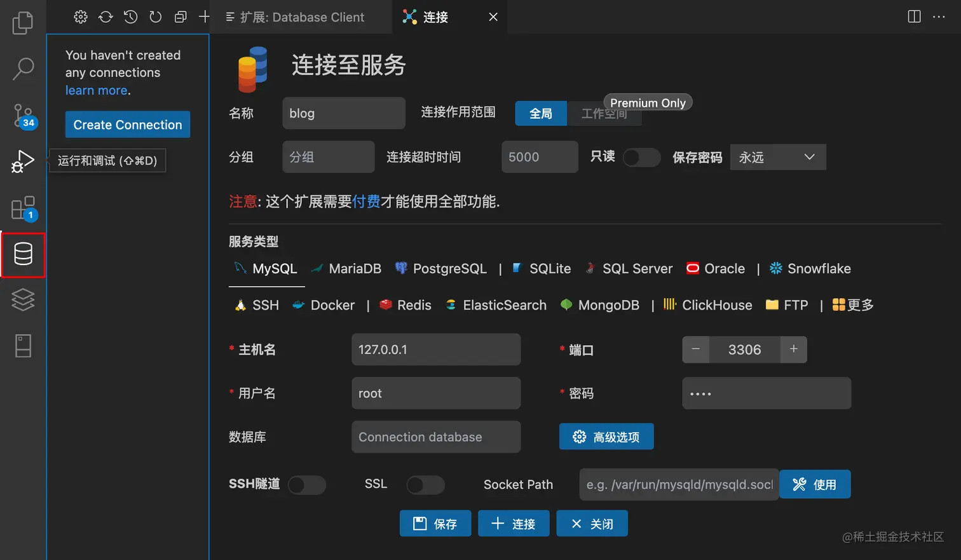
Task: Click the 数据库 Connection database field
Action: [436, 437]
